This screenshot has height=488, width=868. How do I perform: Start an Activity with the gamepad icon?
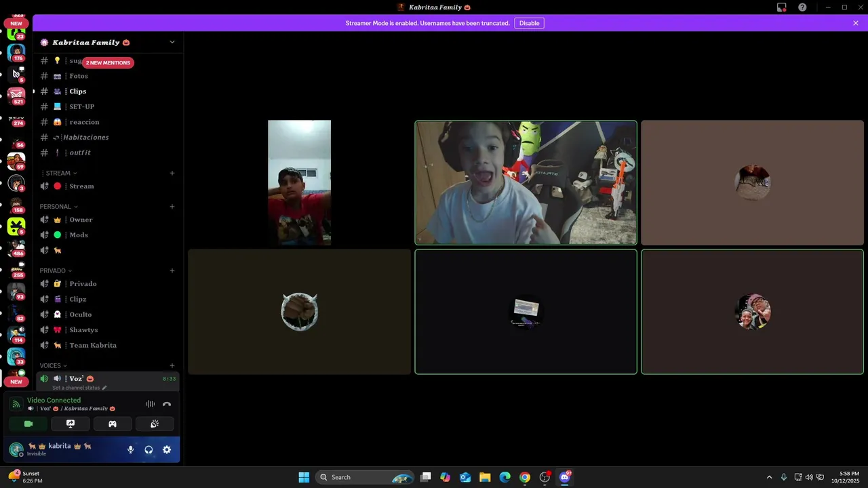point(113,424)
